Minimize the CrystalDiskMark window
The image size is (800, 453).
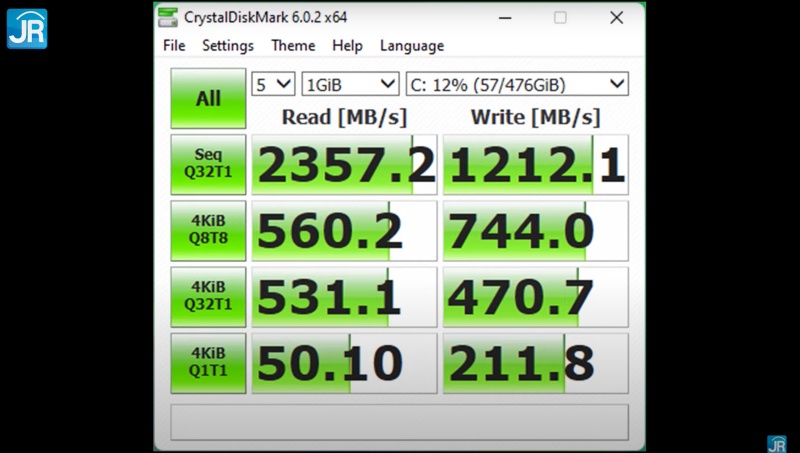[x=503, y=17]
